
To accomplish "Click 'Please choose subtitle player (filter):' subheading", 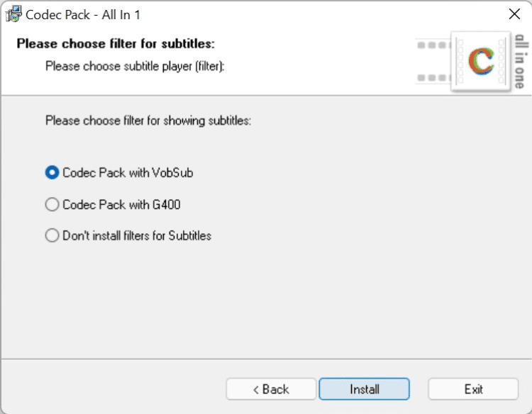I will [x=135, y=67].
